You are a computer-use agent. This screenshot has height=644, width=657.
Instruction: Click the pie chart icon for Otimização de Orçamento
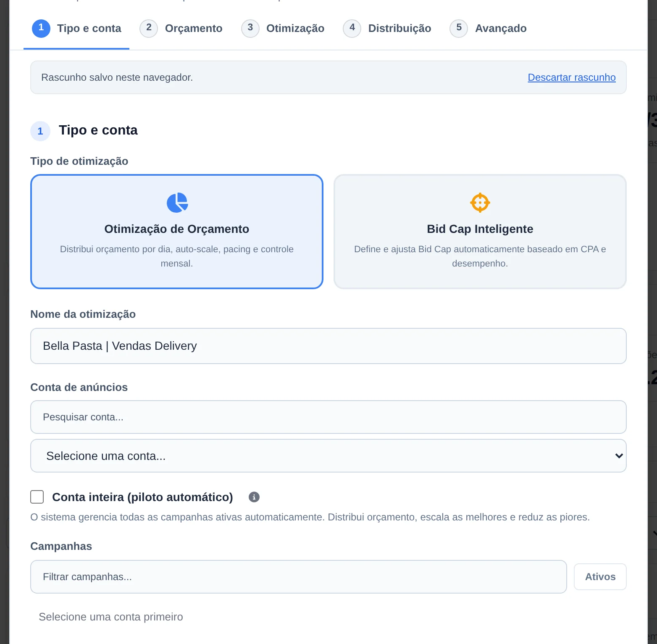coord(177,203)
